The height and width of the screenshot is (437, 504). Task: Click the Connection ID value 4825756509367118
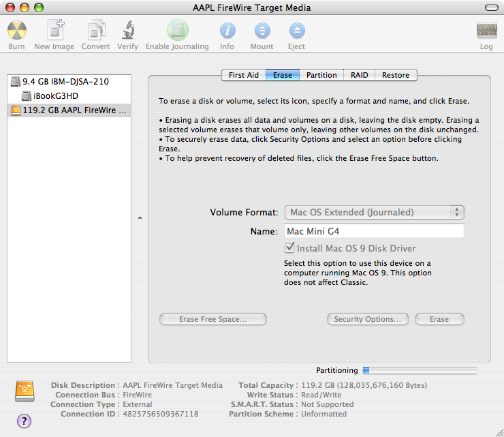coord(161,414)
